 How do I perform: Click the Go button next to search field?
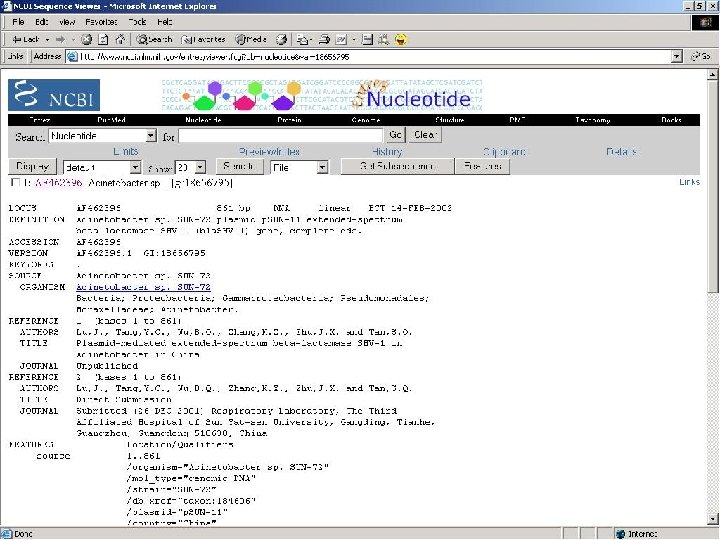point(395,135)
